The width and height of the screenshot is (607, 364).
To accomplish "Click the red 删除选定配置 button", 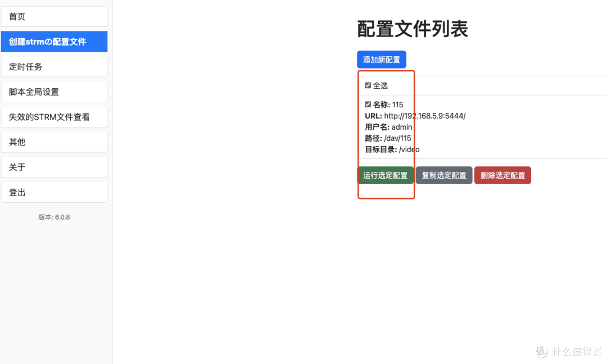I will tap(502, 175).
